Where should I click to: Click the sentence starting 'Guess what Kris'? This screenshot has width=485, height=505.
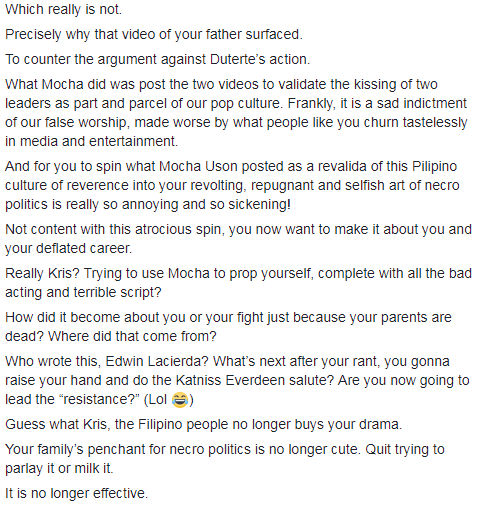pyautogui.click(x=204, y=424)
